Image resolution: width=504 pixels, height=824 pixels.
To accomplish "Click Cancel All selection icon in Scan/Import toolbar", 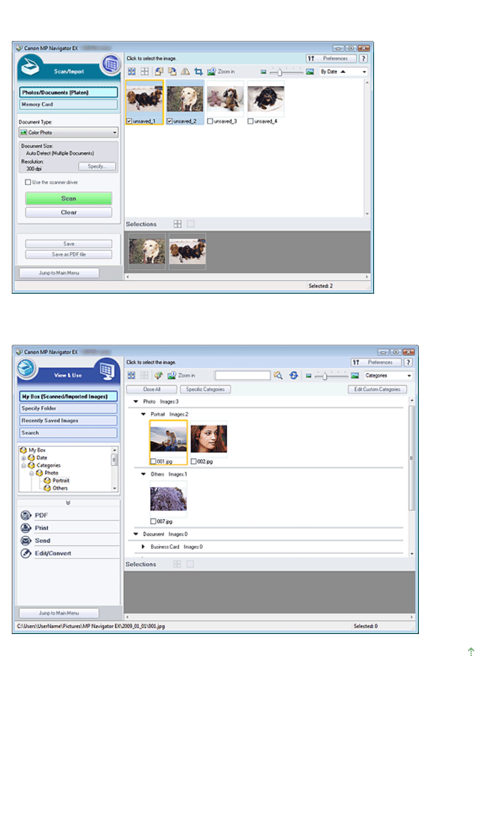I will coord(144,72).
